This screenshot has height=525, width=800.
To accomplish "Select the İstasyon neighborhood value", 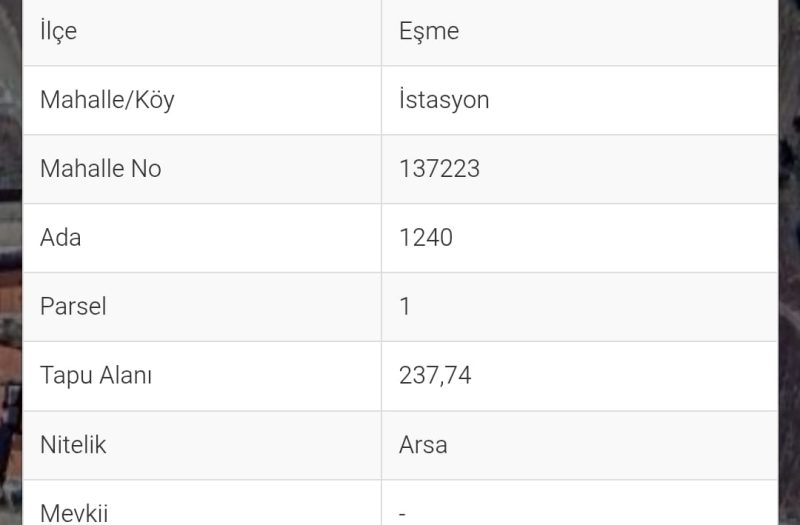I will coord(444,100).
